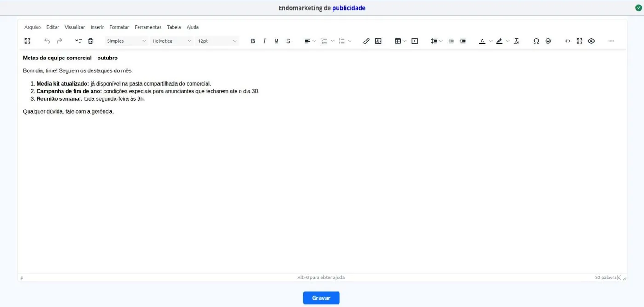Viewport: 644px width, 307px height.
Task: Open the Tabela menu
Action: (x=174, y=27)
